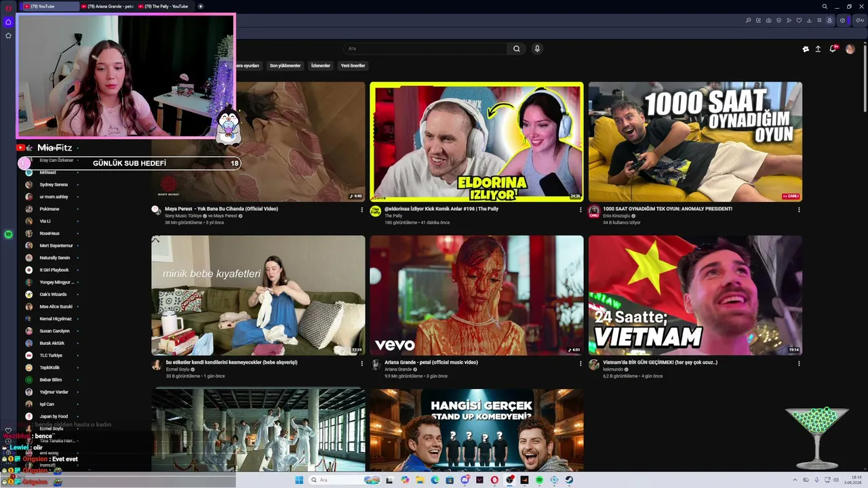Open the "Vietnam'da BİR GÜN GEÇİRMEK" title link
This screenshot has width=868, height=488.
coord(660,363)
